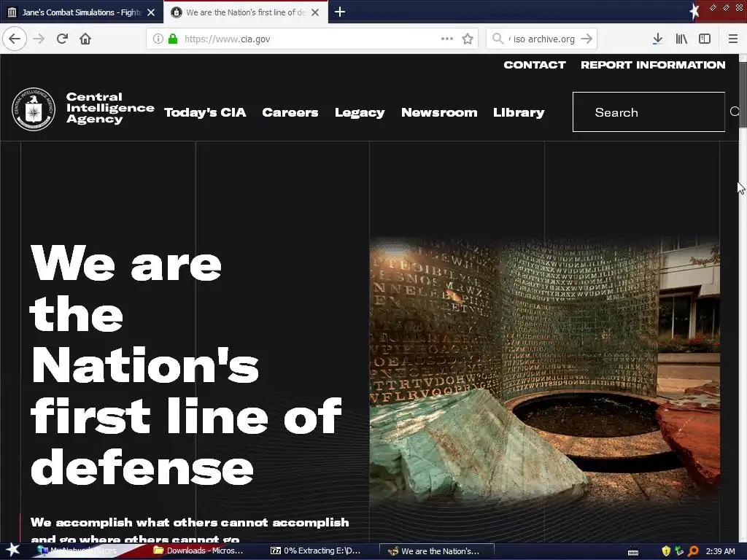Image resolution: width=747 pixels, height=560 pixels.
Task: Click the vertical scrollbar thumb
Action: [743, 94]
